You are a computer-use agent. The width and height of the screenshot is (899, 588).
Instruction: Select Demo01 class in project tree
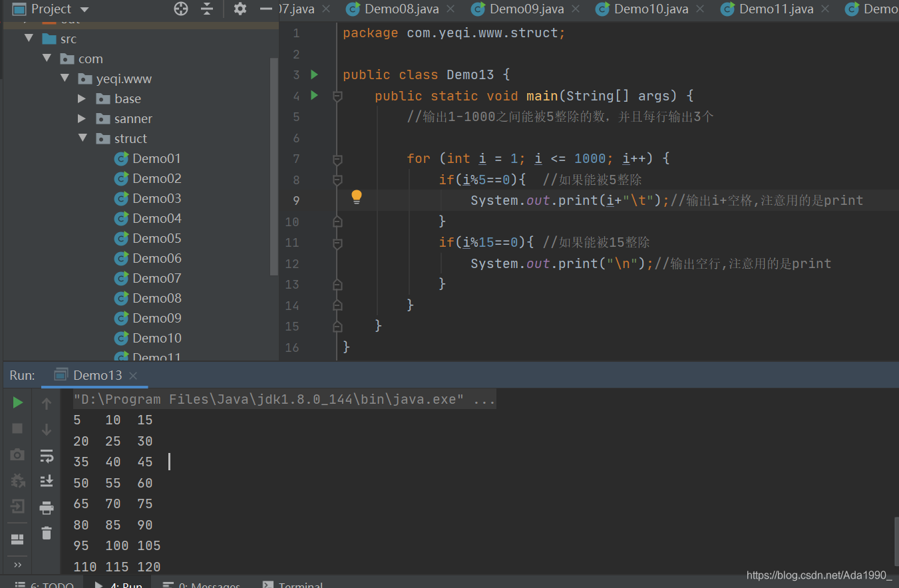[148, 158]
